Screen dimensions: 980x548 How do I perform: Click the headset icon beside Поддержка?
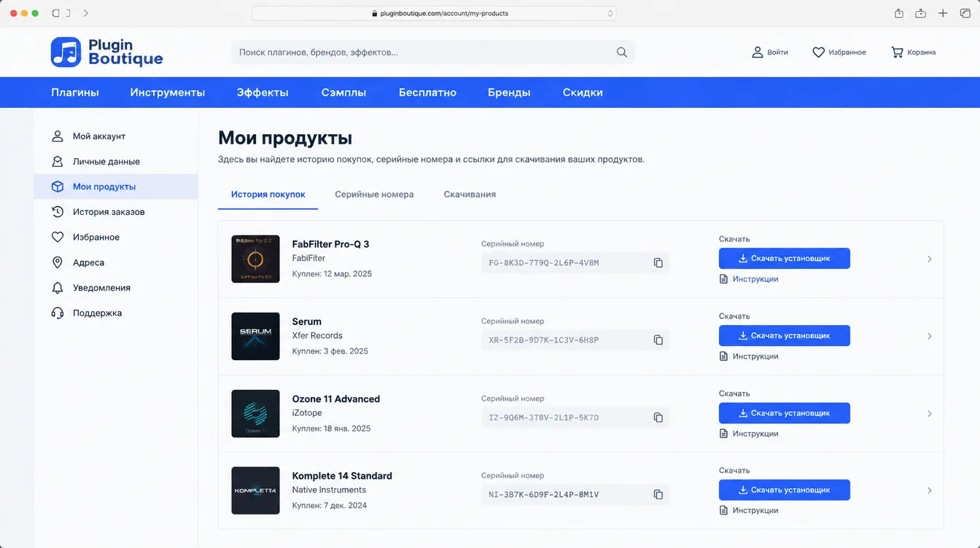coord(58,313)
